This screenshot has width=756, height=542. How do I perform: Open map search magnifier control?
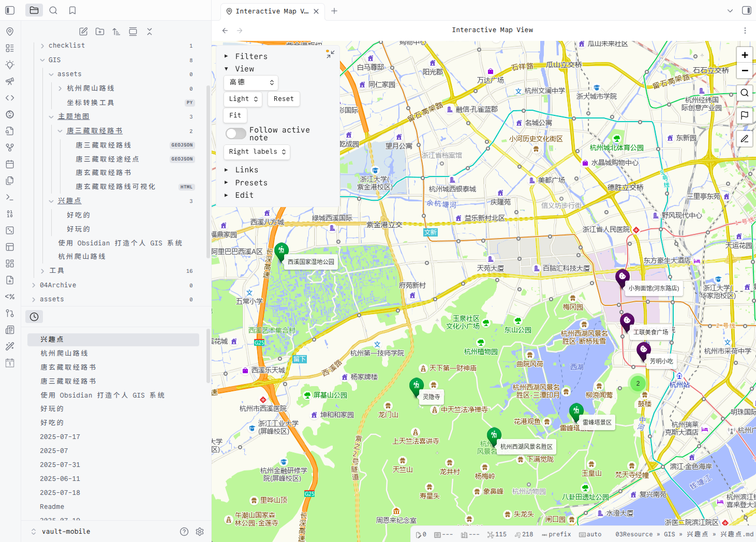(x=744, y=93)
